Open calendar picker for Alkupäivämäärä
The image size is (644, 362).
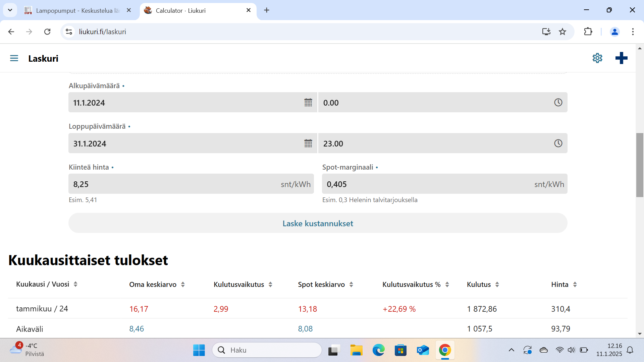point(308,103)
